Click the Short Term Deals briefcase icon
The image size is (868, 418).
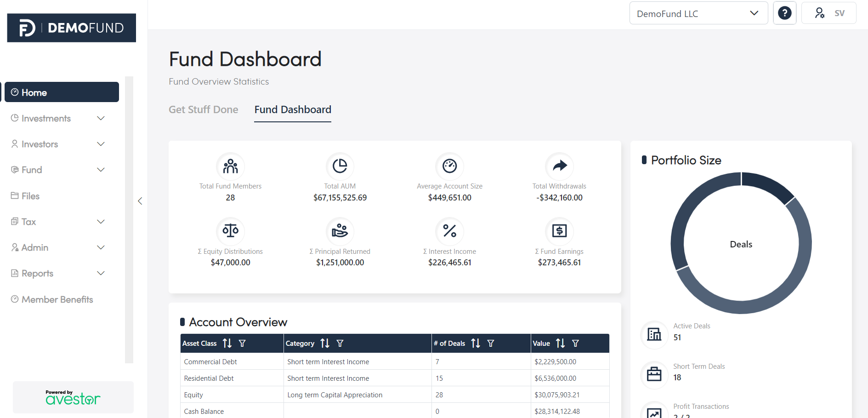click(x=654, y=375)
